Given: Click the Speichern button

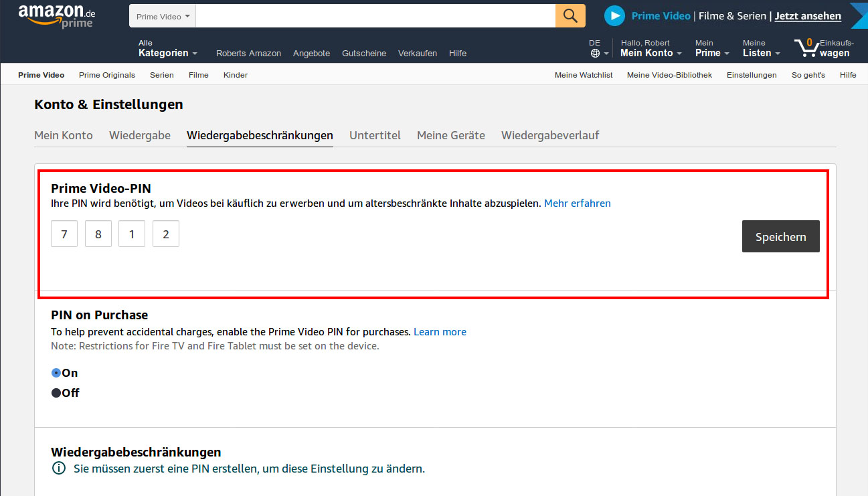Looking at the screenshot, I should coord(780,236).
